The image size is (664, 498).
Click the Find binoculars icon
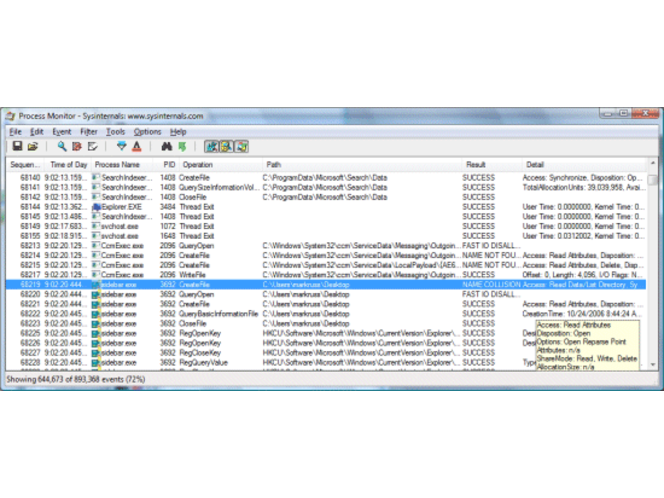166,147
